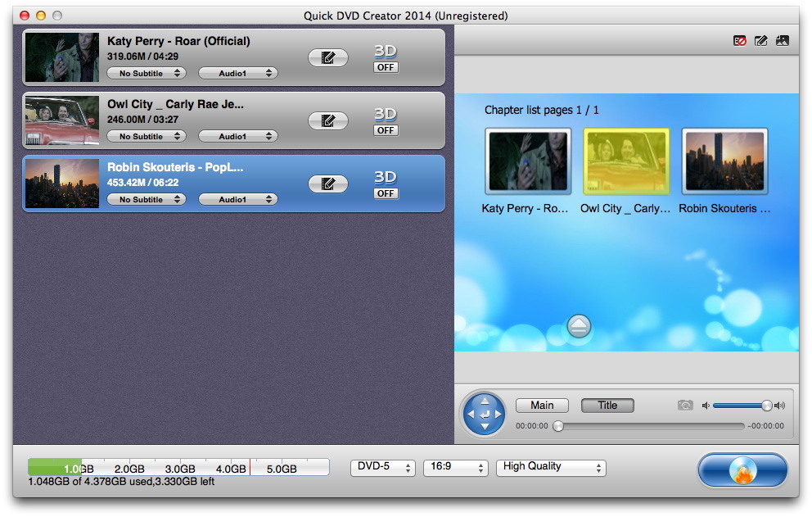
Task: Mute using the low-volume speaker icon
Action: [706, 406]
